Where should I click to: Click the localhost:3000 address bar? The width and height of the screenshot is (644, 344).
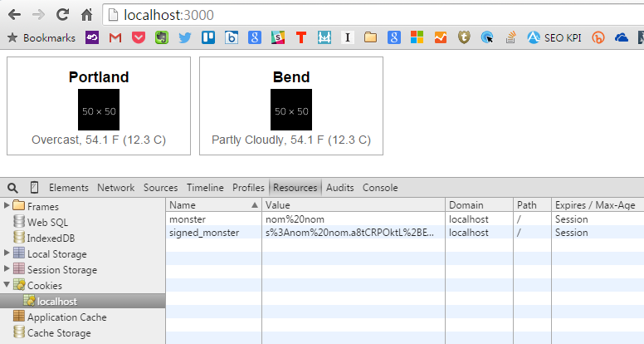point(332,14)
